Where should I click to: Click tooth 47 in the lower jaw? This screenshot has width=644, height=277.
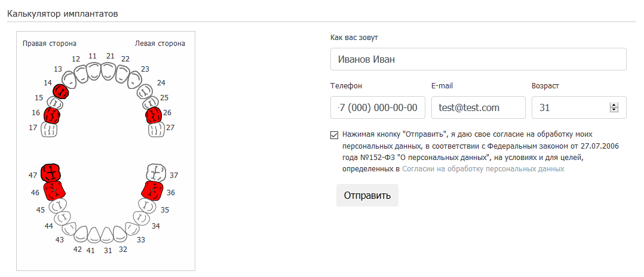[x=50, y=173]
